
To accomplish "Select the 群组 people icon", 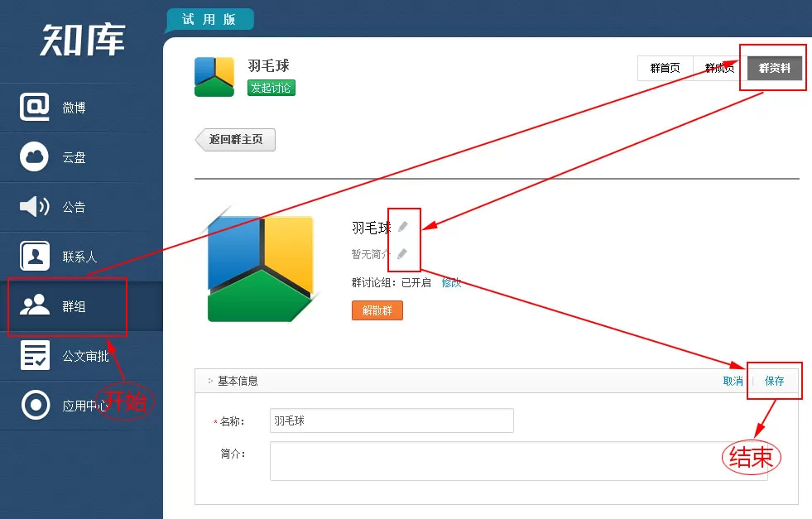I will 34,305.
